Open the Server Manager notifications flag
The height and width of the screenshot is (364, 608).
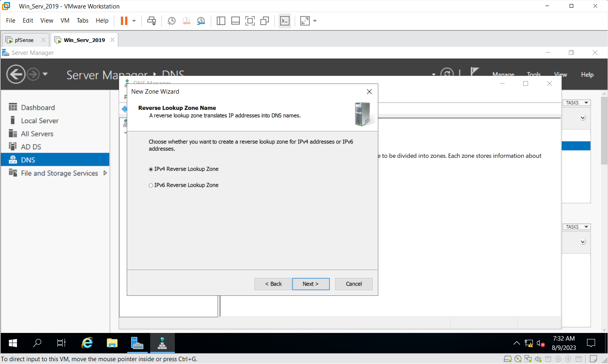tap(474, 72)
